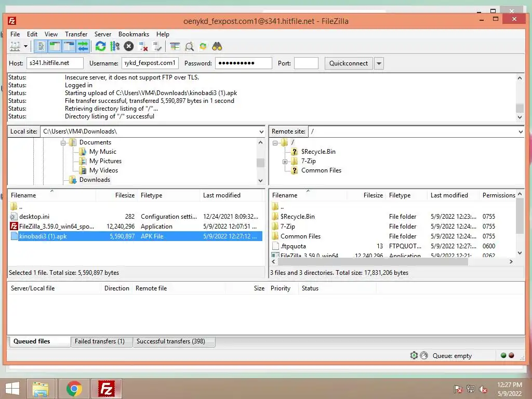Open directory listing filters dialog
532x399 pixels.
[175, 46]
